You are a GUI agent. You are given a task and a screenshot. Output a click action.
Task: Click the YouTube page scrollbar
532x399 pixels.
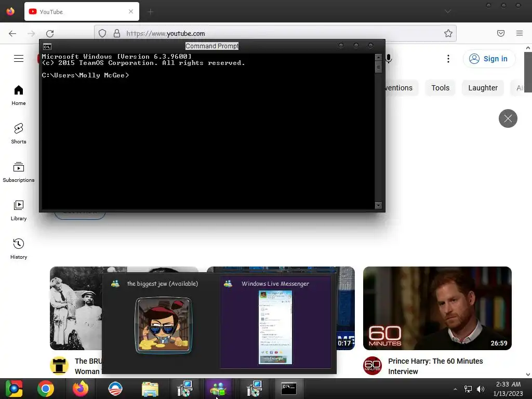[x=528, y=72]
